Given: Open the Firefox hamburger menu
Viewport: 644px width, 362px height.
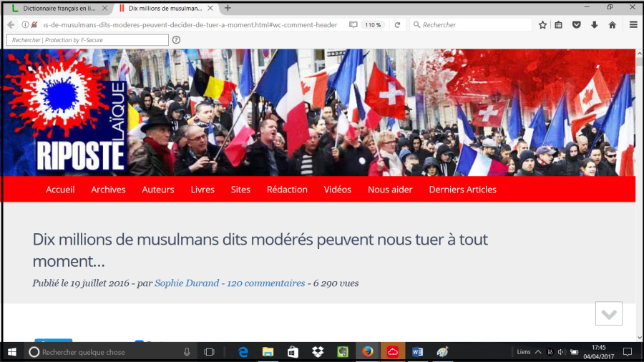Looking at the screenshot, I should 633,25.
